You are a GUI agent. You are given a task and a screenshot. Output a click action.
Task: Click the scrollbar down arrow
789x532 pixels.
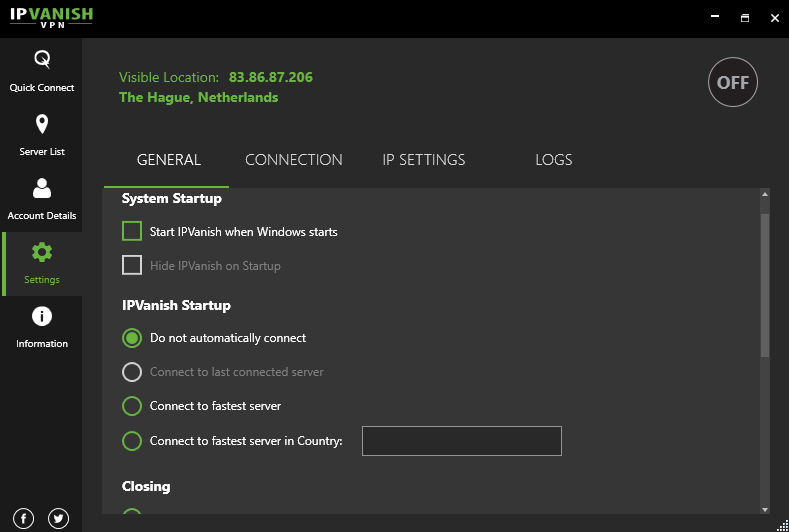pos(765,509)
